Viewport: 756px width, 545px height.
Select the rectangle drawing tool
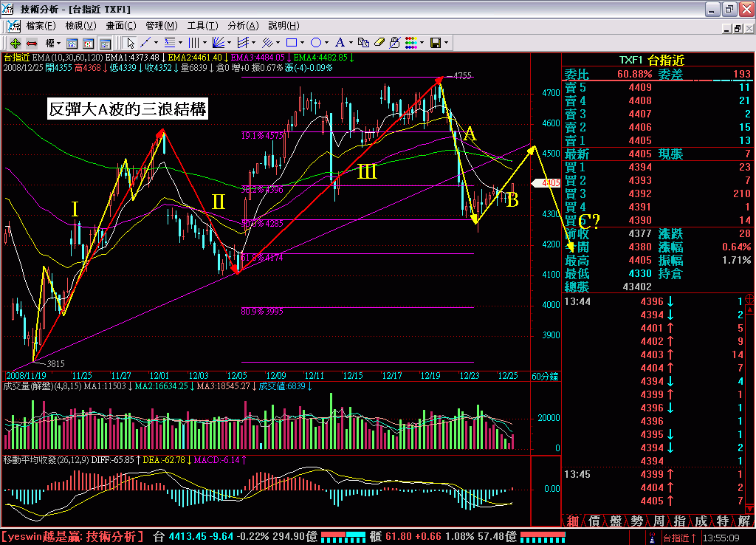[x=292, y=43]
